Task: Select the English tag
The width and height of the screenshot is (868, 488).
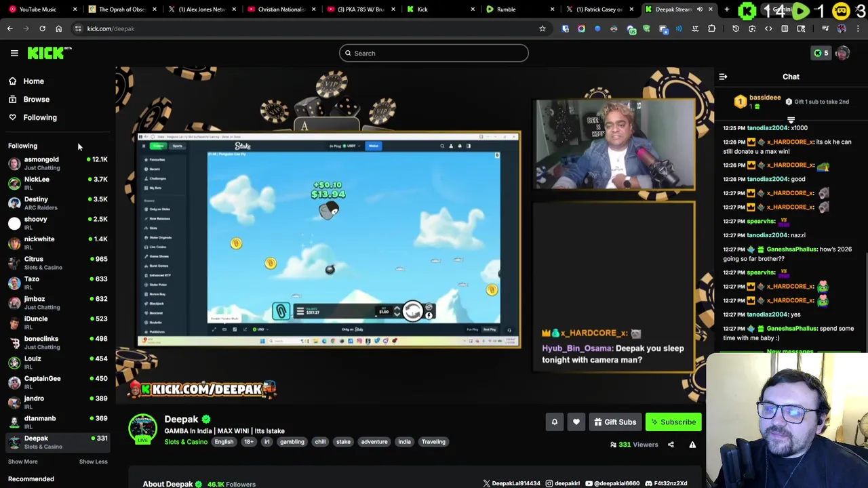Action: [224, 442]
